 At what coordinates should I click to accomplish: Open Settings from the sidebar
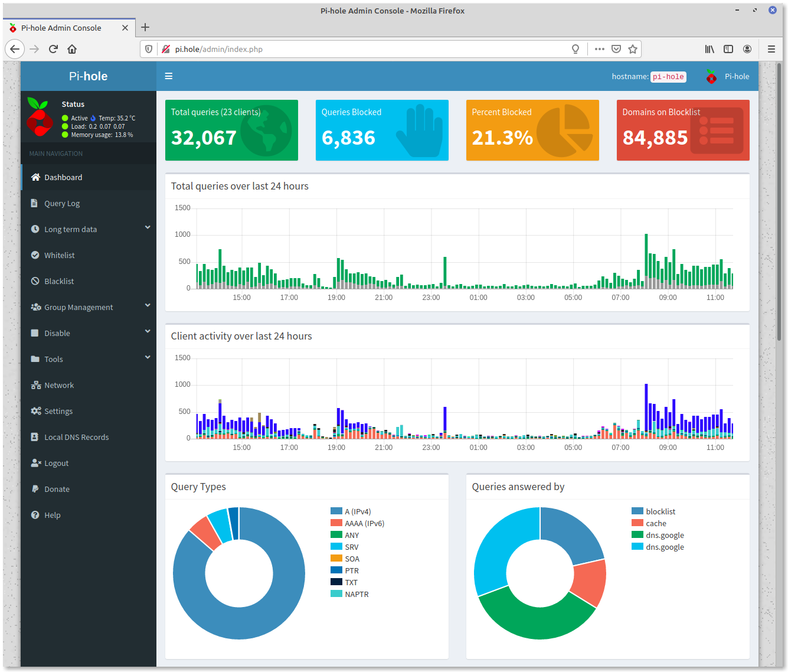tap(58, 411)
